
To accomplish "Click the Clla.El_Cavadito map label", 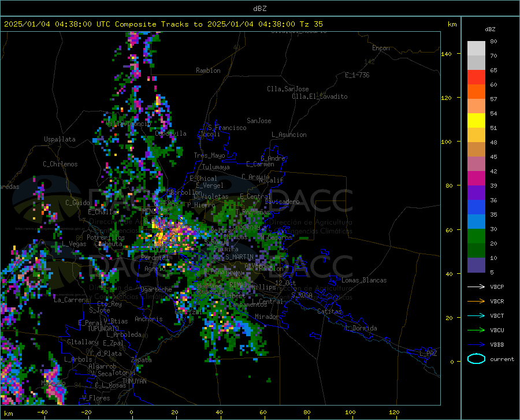I will 320,96.
